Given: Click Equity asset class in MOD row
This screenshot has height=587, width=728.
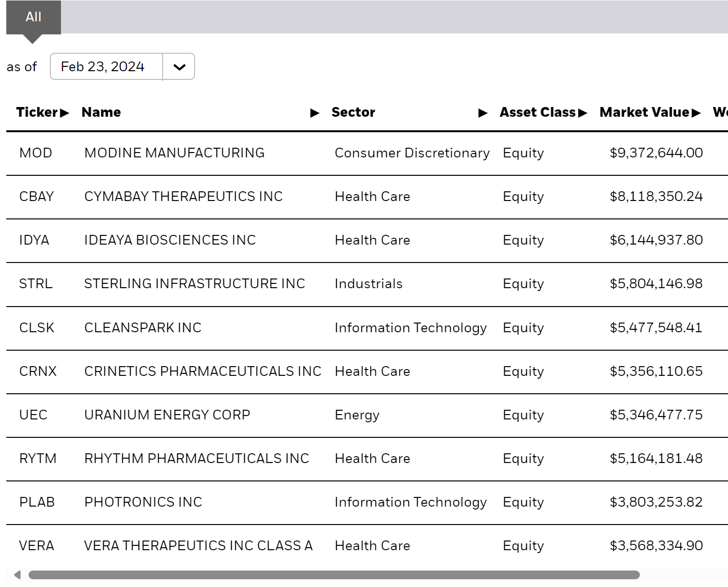Looking at the screenshot, I should click(x=523, y=154).
